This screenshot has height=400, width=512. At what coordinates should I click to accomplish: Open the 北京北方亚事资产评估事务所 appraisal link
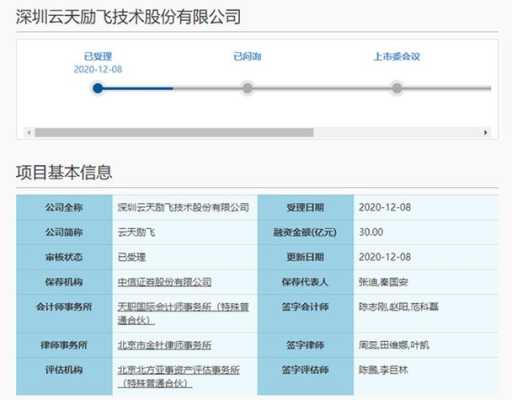(x=178, y=376)
